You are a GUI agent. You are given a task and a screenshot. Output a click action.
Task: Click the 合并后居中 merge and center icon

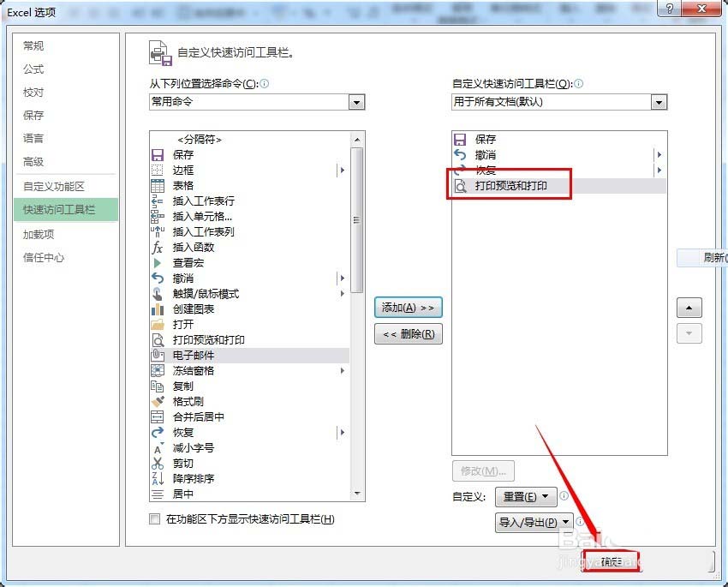click(158, 416)
